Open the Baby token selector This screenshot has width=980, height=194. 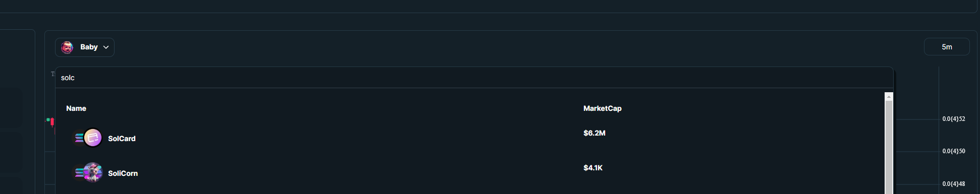85,47
